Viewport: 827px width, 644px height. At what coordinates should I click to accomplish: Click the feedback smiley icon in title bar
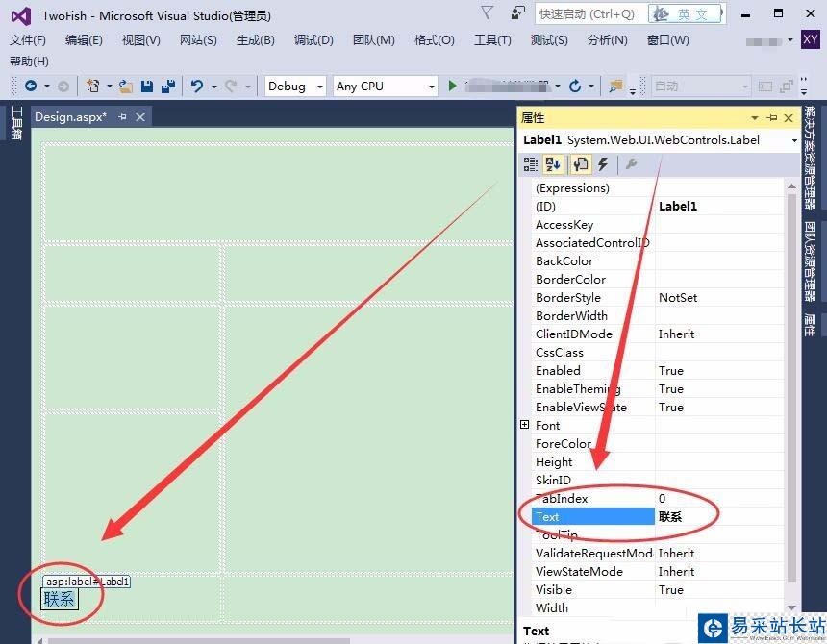click(517, 13)
